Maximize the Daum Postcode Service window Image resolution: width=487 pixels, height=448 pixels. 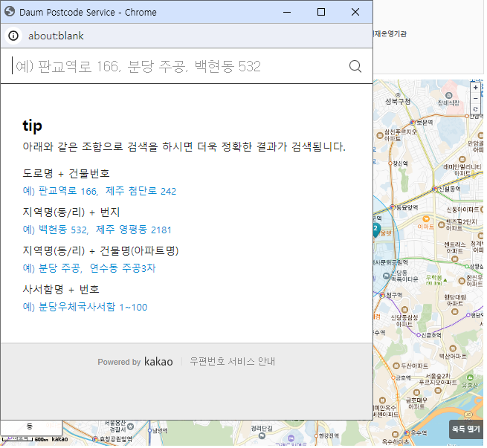click(x=321, y=12)
